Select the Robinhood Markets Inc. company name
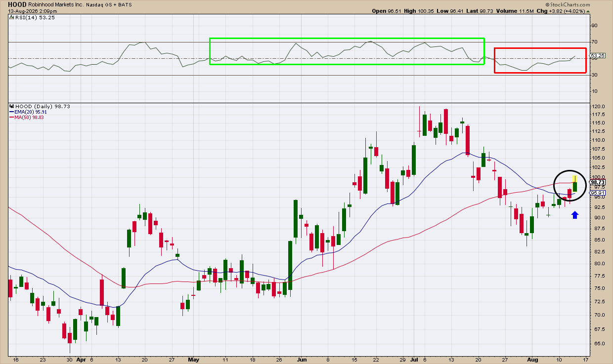Screen dimensions: 613x364 click(56, 4)
